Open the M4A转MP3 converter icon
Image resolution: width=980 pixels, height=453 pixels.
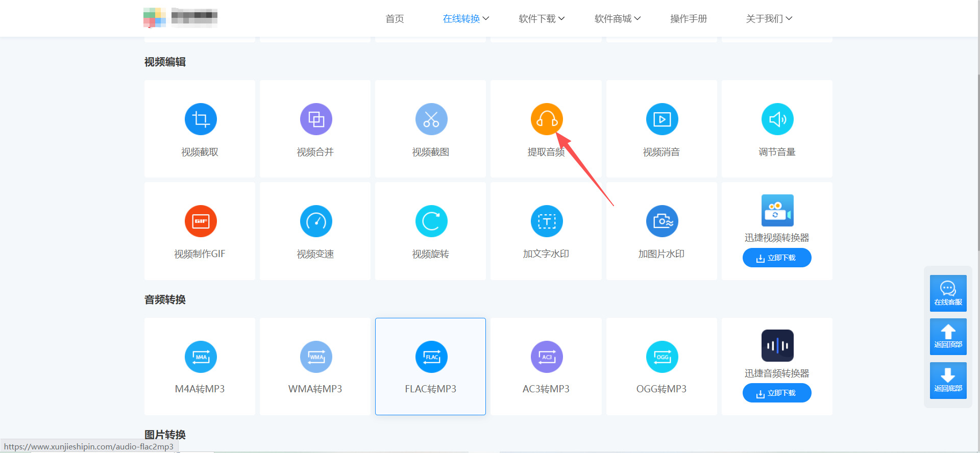(x=201, y=357)
